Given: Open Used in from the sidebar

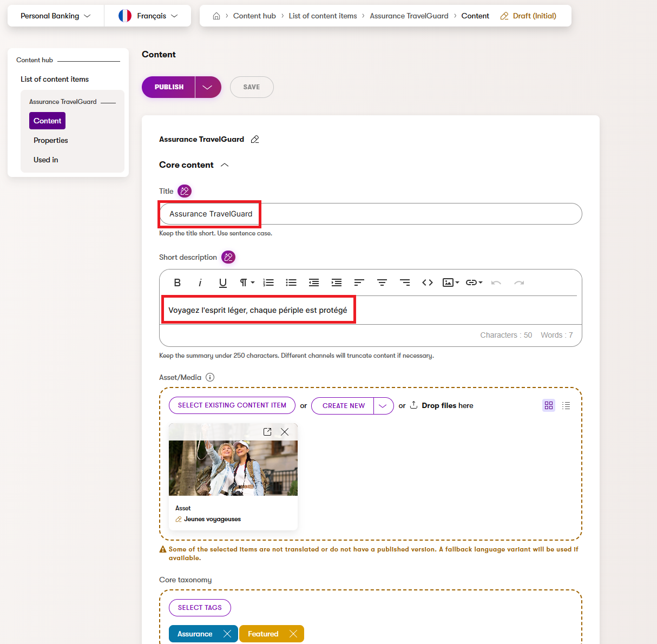Looking at the screenshot, I should (46, 160).
